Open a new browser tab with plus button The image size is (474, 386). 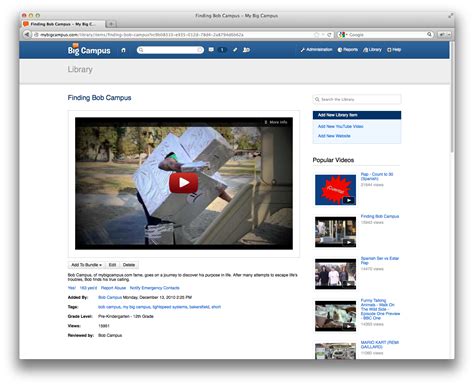pos(111,24)
